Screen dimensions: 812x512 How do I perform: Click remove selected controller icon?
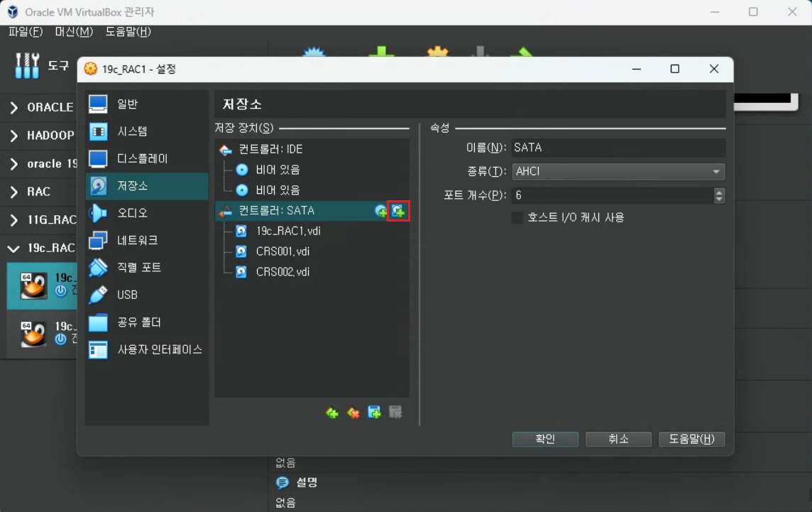353,413
